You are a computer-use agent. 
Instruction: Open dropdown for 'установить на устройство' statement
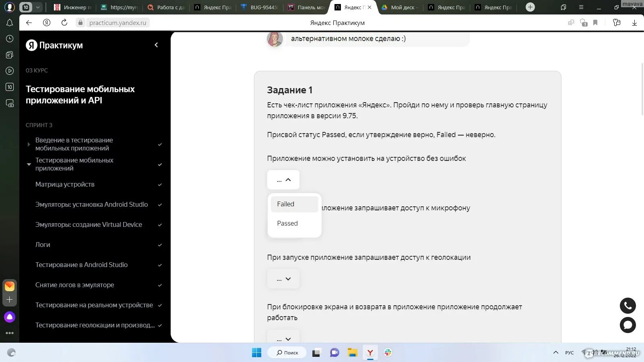pyautogui.click(x=283, y=180)
